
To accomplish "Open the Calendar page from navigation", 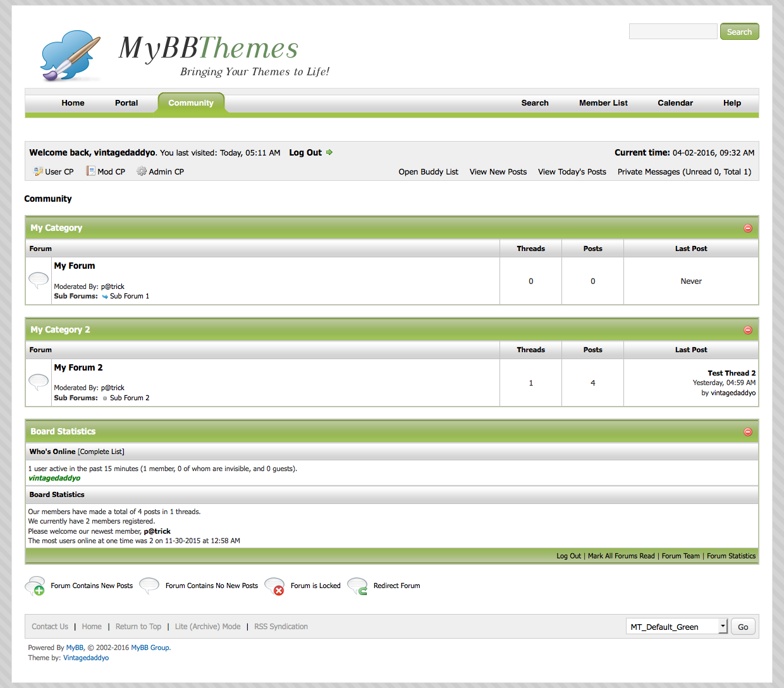I will [675, 103].
